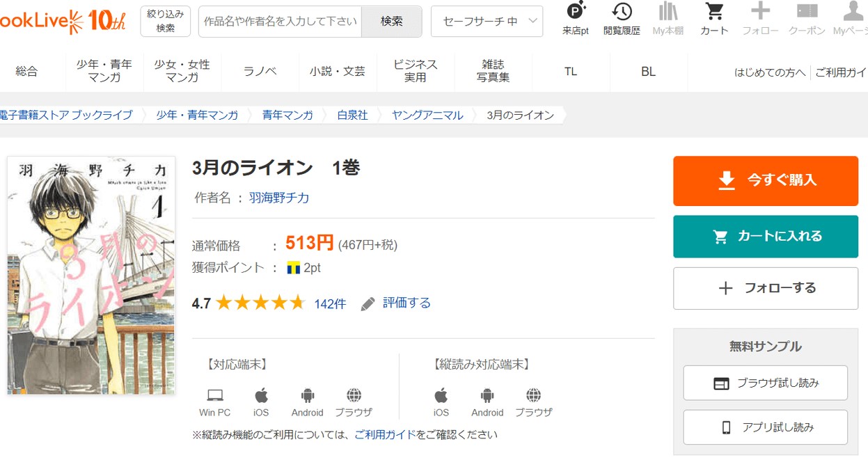
Task: Toggle フォローする for this series
Action: [x=765, y=288]
